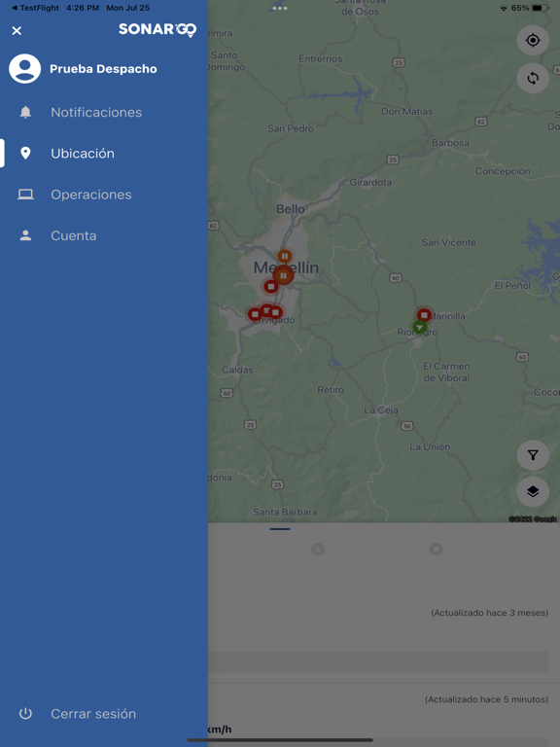Viewport: 560px width, 747px height.
Task: Tap the battery indicator in status bar
Action: click(540, 8)
